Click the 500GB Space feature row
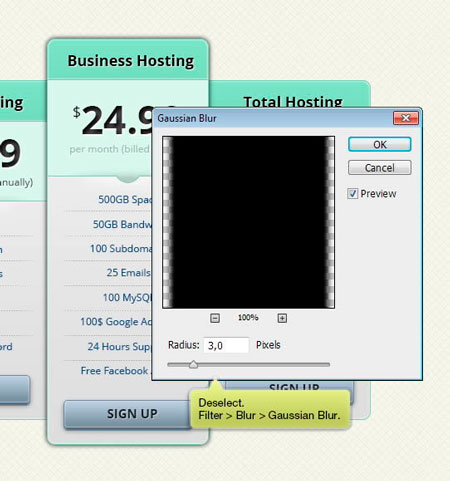Screen dimensions: 450x481 pyautogui.click(x=125, y=199)
